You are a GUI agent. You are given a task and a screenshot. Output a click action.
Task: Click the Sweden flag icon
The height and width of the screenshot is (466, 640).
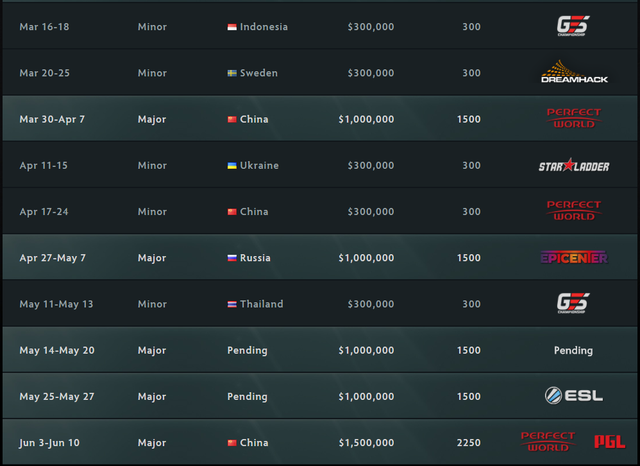pyautogui.click(x=232, y=73)
